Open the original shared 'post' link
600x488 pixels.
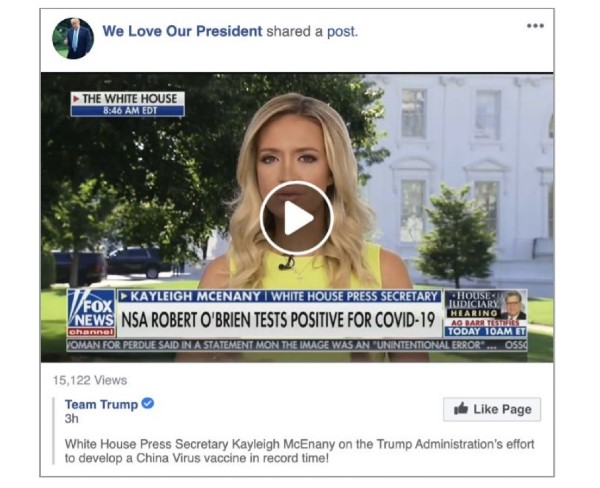pos(341,32)
